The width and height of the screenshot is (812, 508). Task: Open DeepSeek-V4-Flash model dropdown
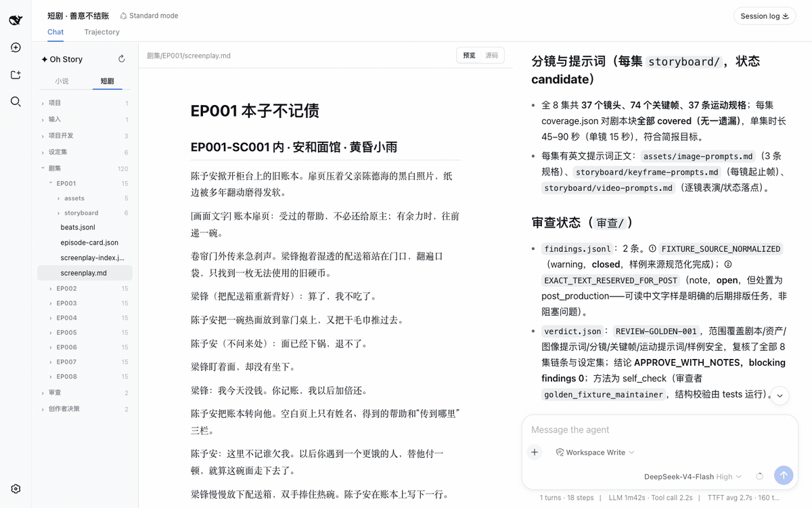(x=693, y=476)
